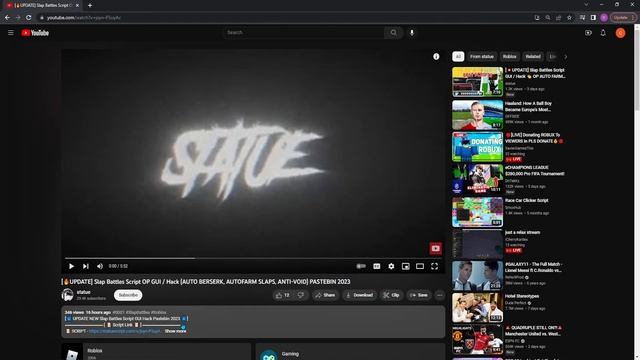Open the script link in description

(124, 331)
